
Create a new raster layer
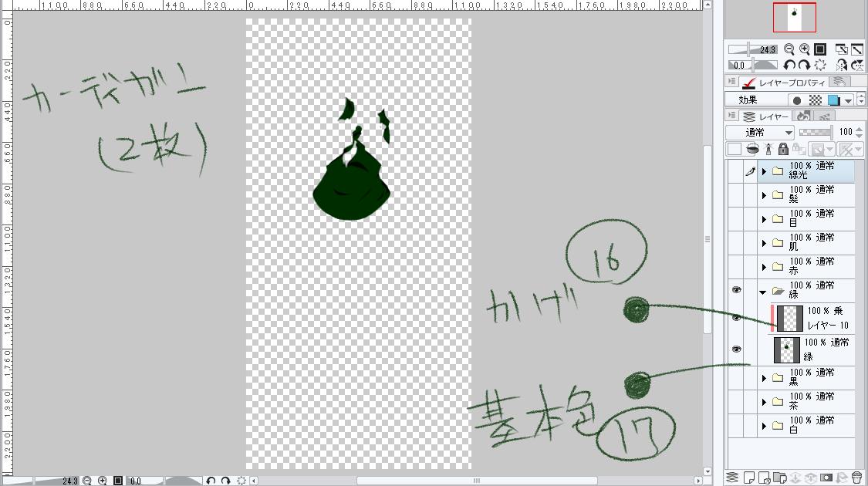[748, 478]
